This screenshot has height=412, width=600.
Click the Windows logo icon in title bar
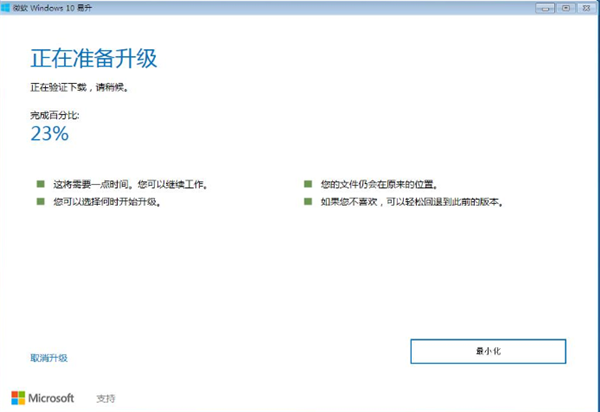7,7
